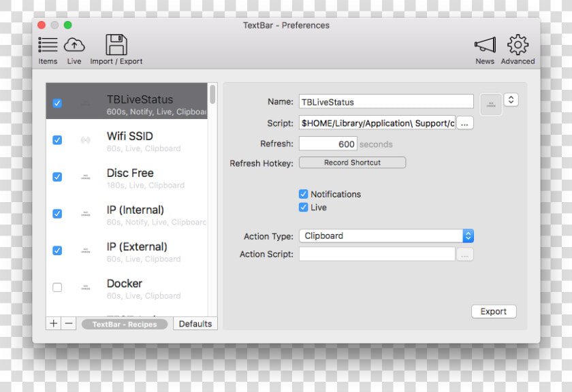Viewport: 572px width, 392px height.
Task: Browse for Script file with ellipsis button
Action: coord(464,123)
